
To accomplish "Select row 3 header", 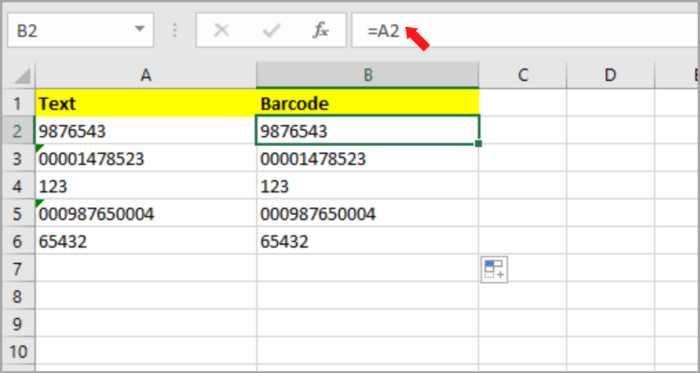I will coord(18,158).
